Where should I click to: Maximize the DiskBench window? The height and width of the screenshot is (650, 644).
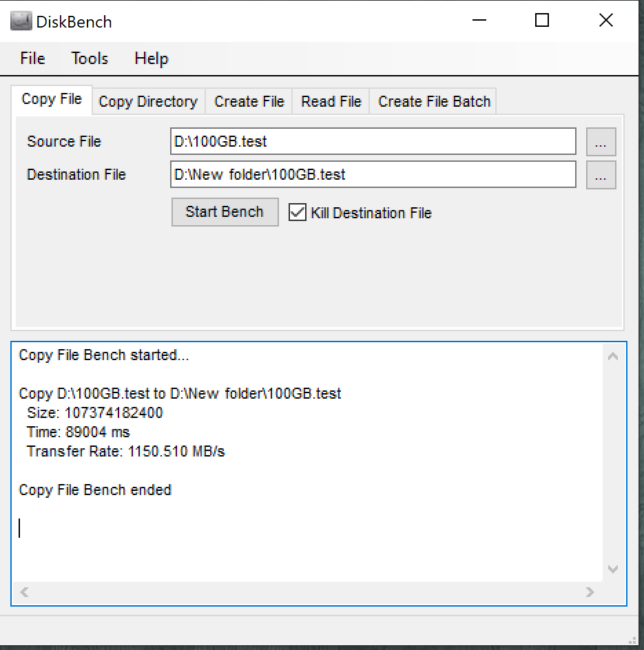coord(542,20)
